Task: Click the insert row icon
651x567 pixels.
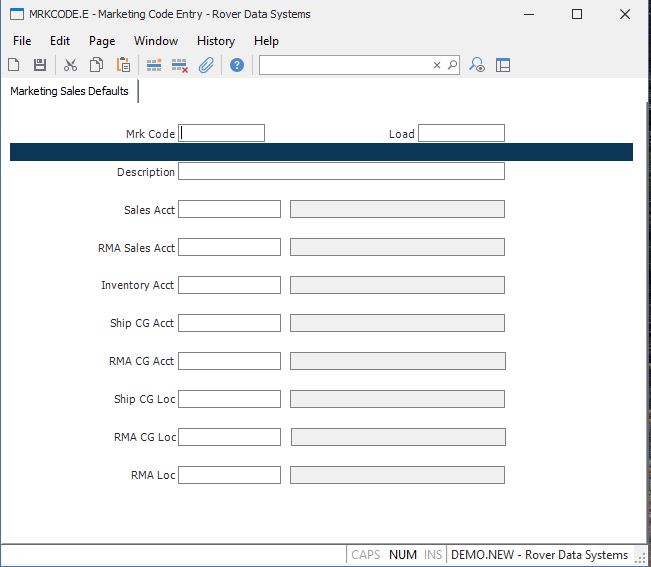Action: [154, 65]
